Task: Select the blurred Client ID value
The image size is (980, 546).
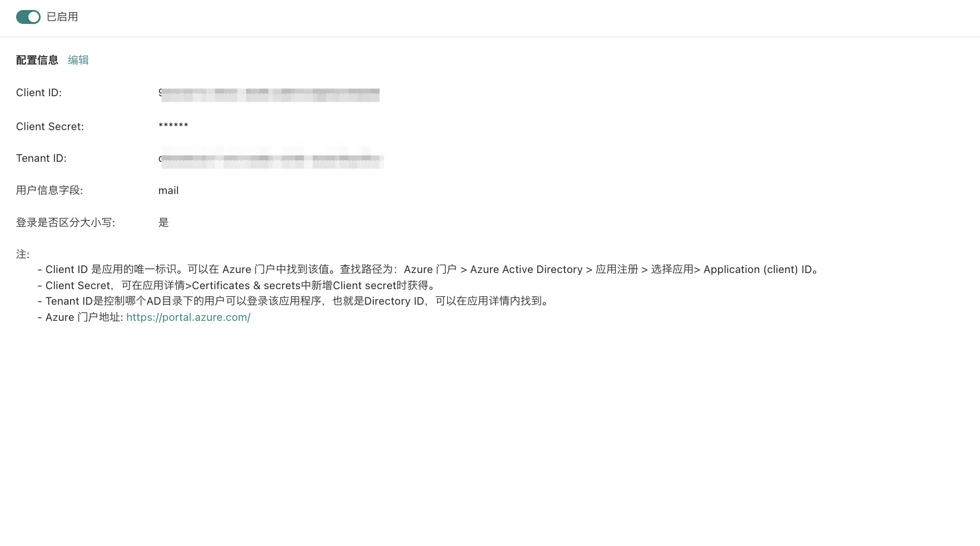Action: [270, 95]
